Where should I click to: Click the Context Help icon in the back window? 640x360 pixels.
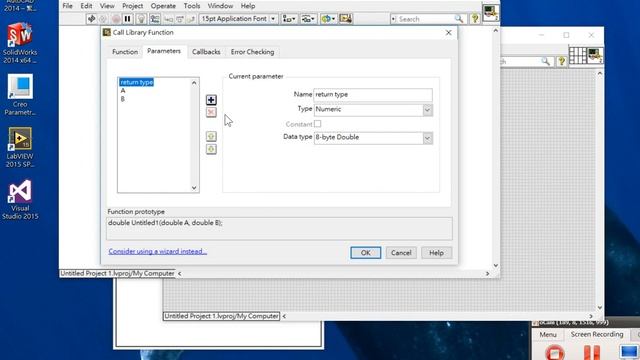[562, 61]
